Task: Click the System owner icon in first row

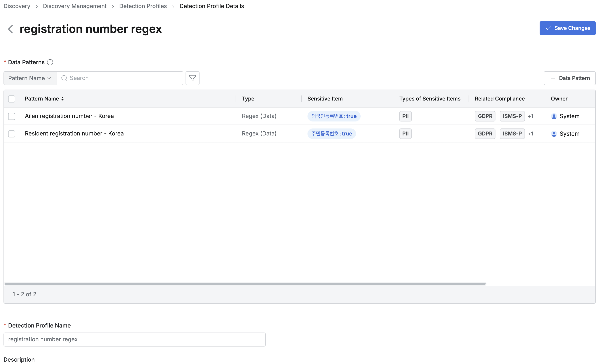Action: pos(554,116)
